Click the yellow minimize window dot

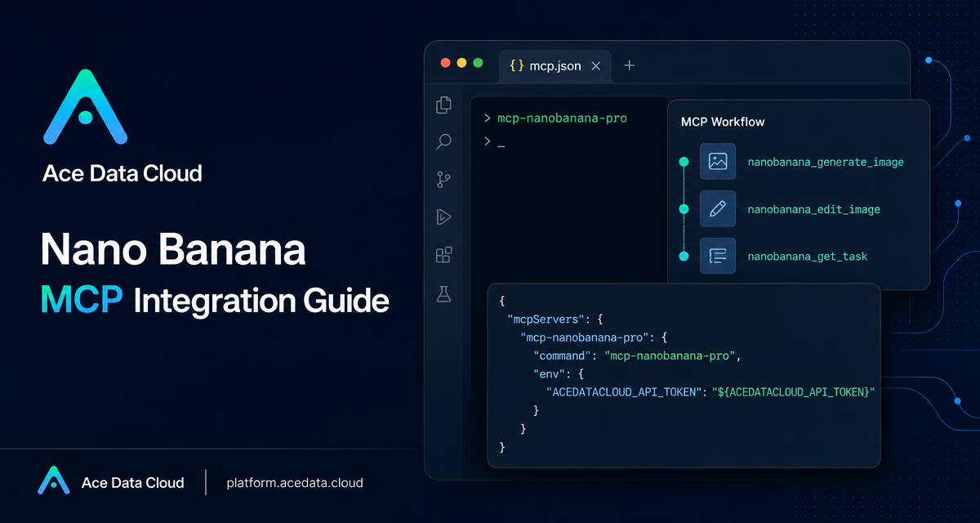point(461,63)
